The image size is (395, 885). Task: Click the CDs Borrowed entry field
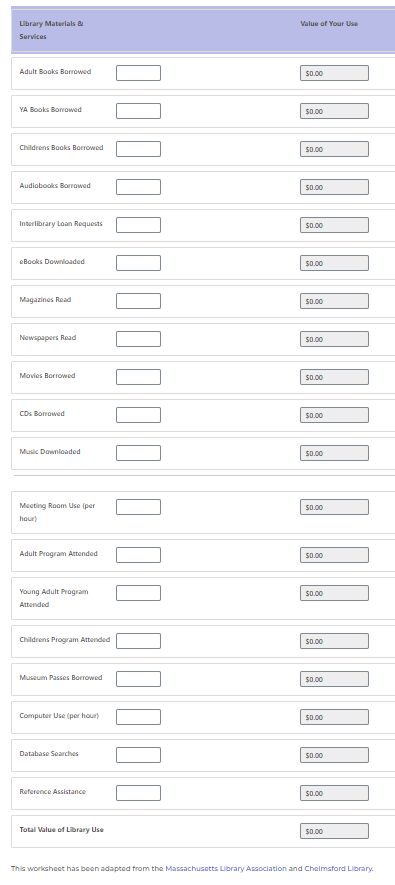(x=138, y=415)
